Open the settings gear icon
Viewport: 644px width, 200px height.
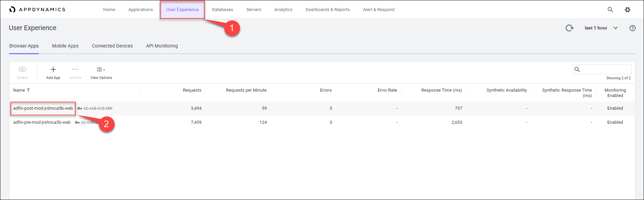627,10
